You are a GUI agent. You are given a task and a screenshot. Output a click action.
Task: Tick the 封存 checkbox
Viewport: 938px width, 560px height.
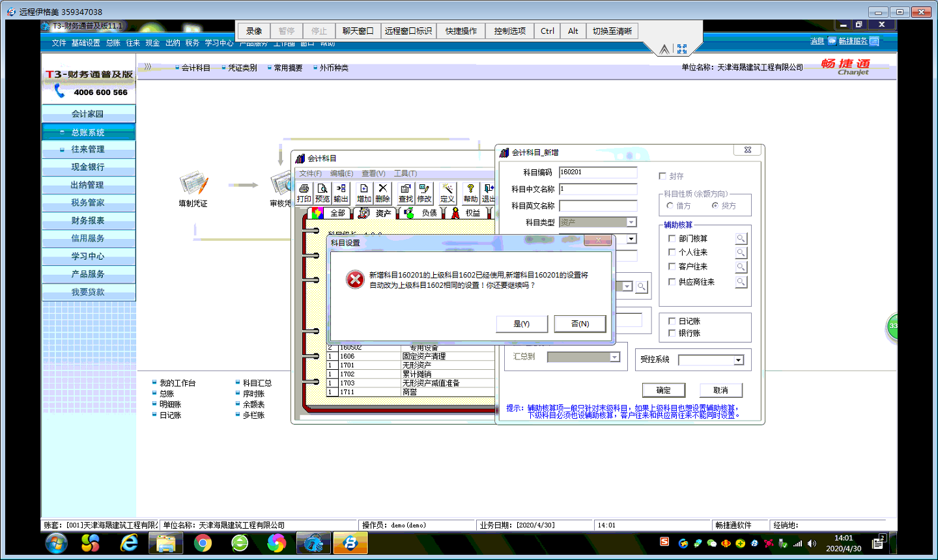662,176
